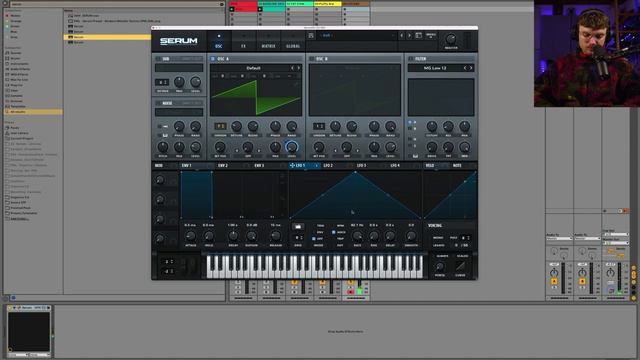Open Serum preset name dropdown
The image size is (640, 360).
(x=357, y=36)
